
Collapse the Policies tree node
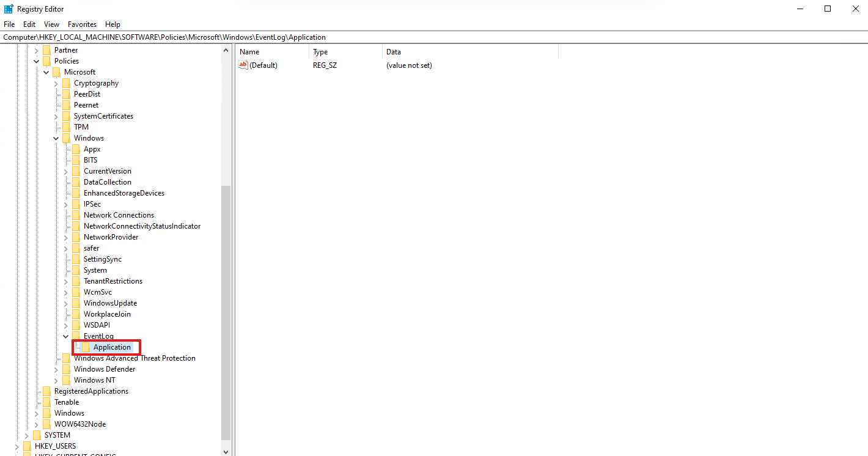[37, 61]
